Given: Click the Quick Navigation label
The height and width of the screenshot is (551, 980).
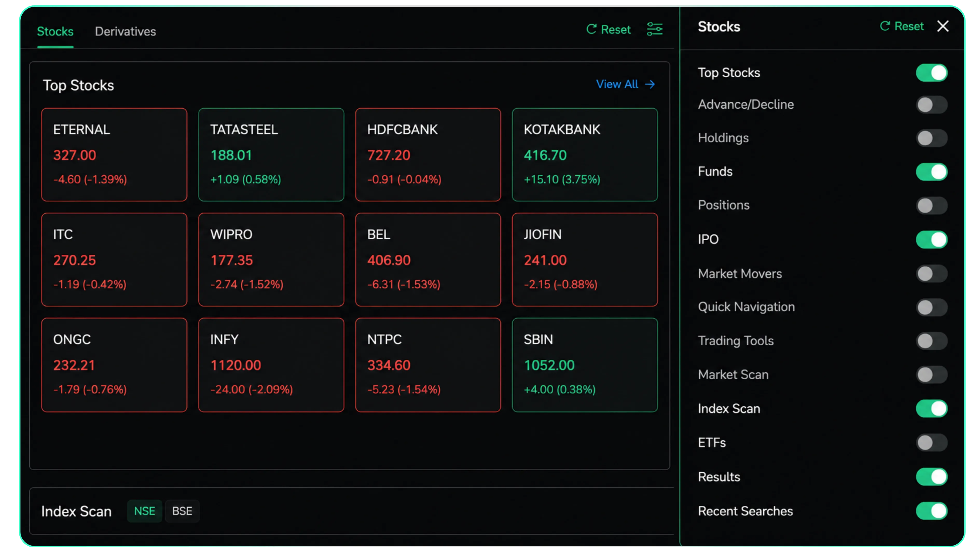Looking at the screenshot, I should tap(746, 307).
